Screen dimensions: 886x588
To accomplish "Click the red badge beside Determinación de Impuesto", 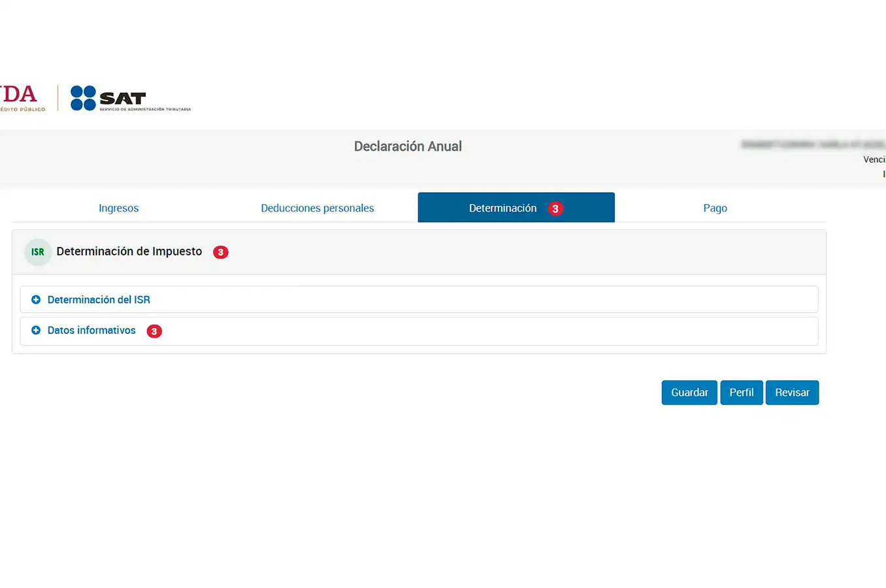I will 221,252.
